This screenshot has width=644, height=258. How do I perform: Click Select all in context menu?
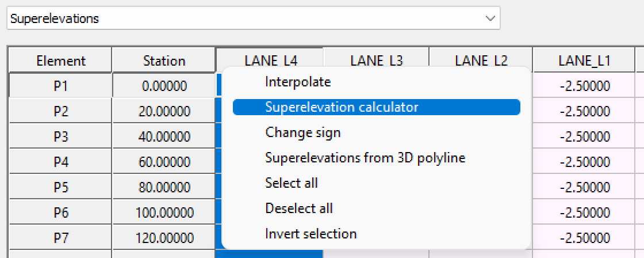tap(292, 183)
